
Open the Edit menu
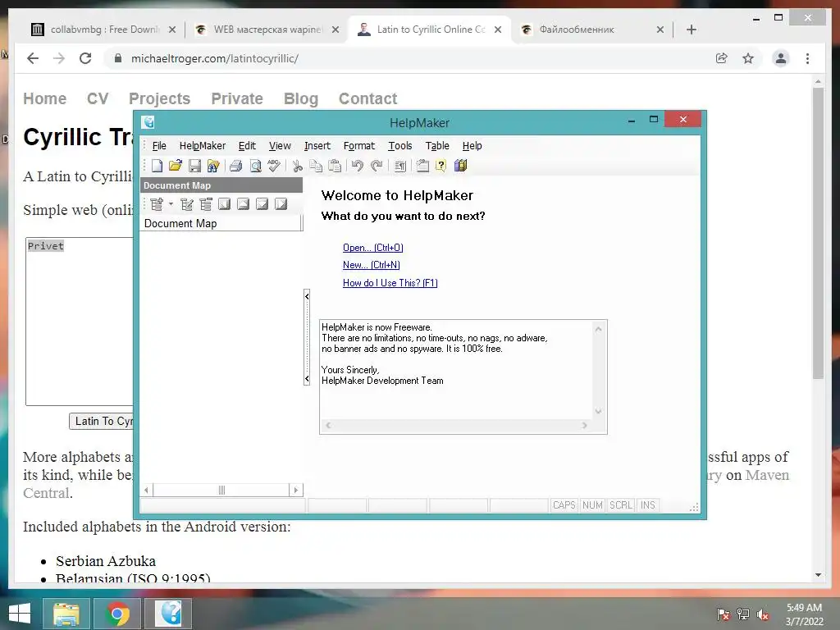pyautogui.click(x=247, y=146)
